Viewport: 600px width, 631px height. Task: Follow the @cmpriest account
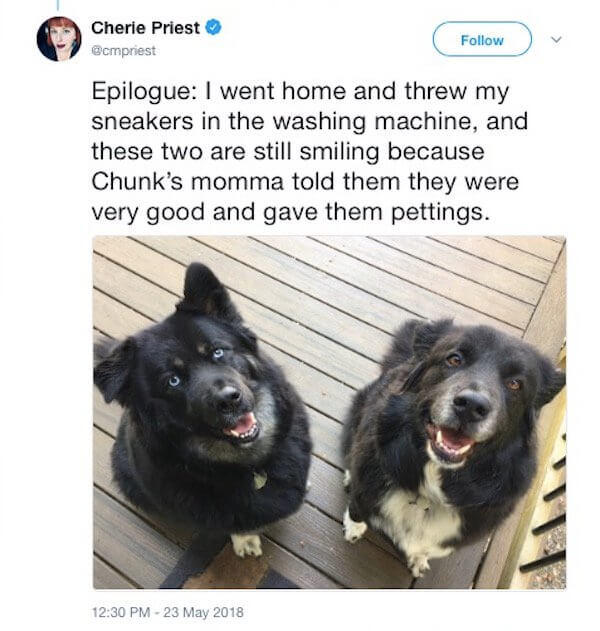[482, 39]
